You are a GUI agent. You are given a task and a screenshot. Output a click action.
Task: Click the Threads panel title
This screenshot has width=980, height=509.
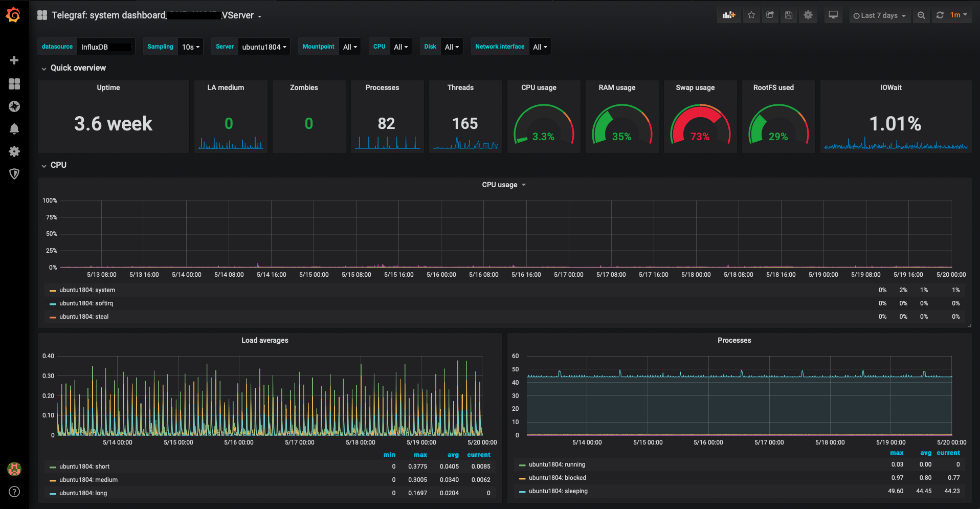[460, 87]
